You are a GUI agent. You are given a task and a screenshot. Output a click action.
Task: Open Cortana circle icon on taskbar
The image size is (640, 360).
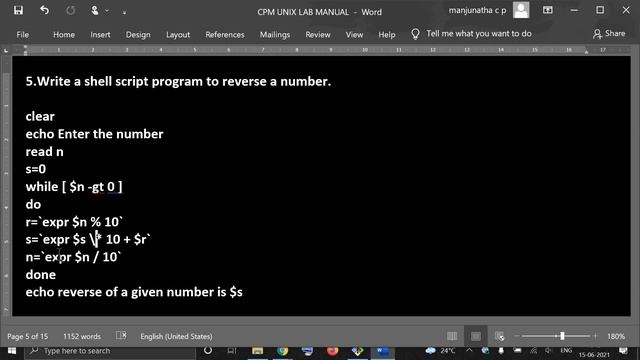tap(208, 351)
